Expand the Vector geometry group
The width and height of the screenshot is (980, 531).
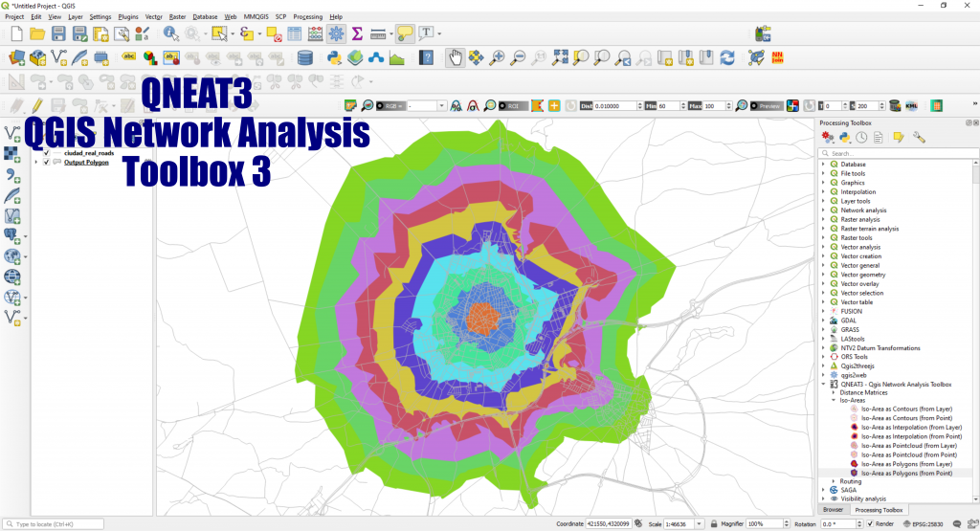click(823, 275)
